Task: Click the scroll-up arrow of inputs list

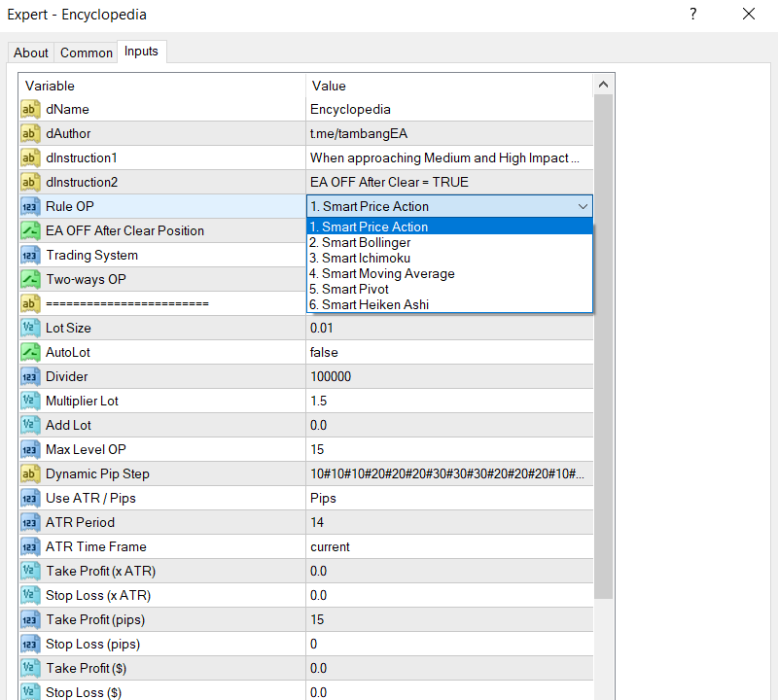Action: click(x=603, y=85)
